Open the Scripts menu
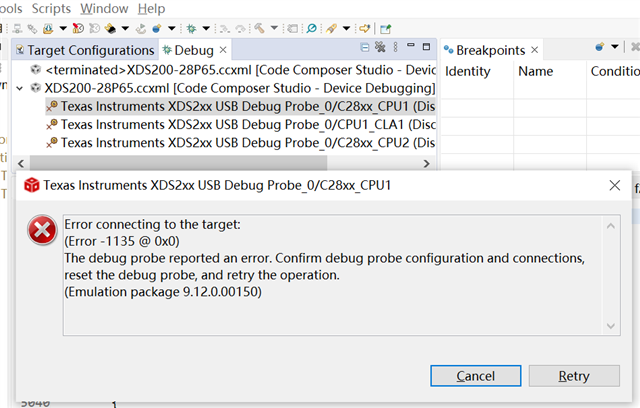 pos(51,8)
